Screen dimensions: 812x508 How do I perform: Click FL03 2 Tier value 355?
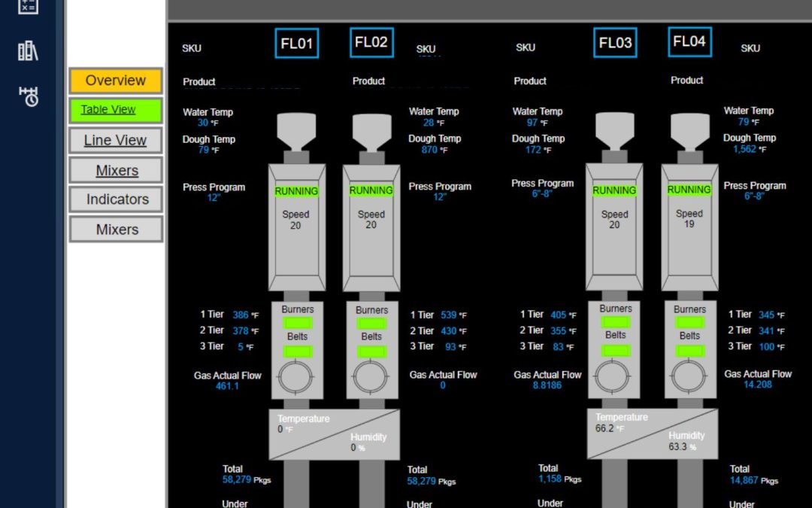[x=558, y=330]
